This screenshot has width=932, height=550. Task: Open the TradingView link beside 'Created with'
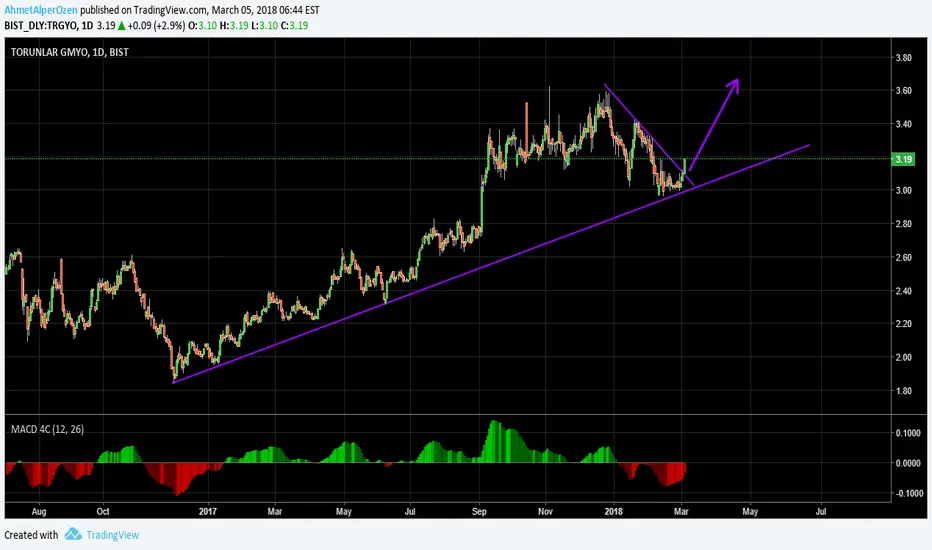(x=112, y=535)
